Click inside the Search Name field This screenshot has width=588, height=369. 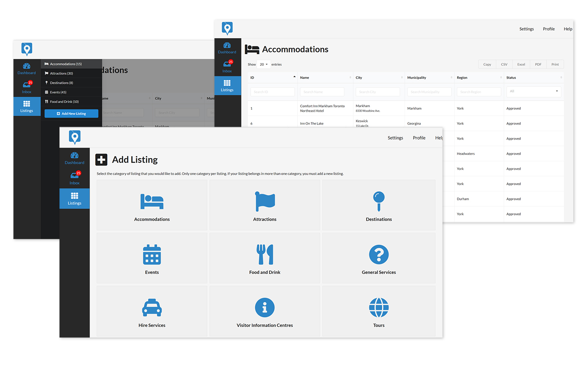[322, 92]
